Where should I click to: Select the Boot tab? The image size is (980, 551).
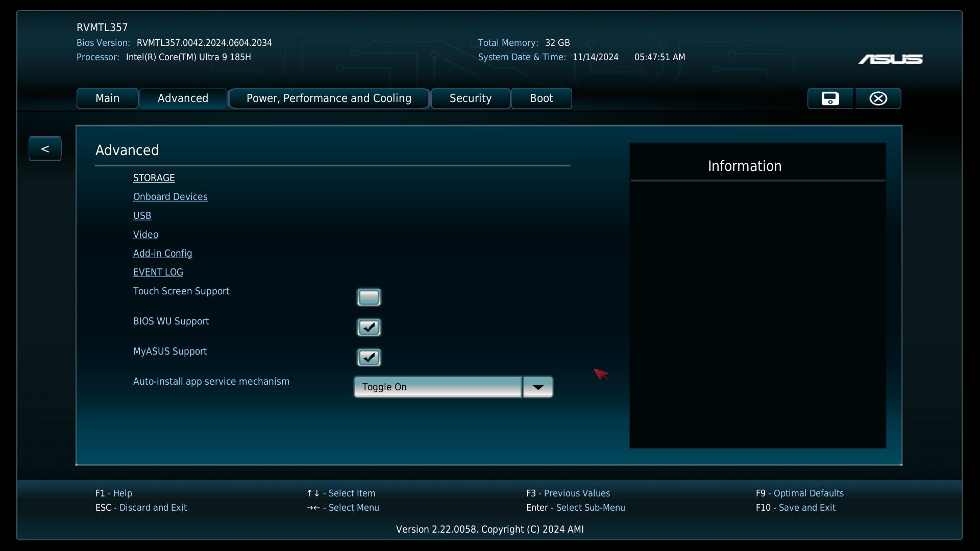(x=541, y=98)
